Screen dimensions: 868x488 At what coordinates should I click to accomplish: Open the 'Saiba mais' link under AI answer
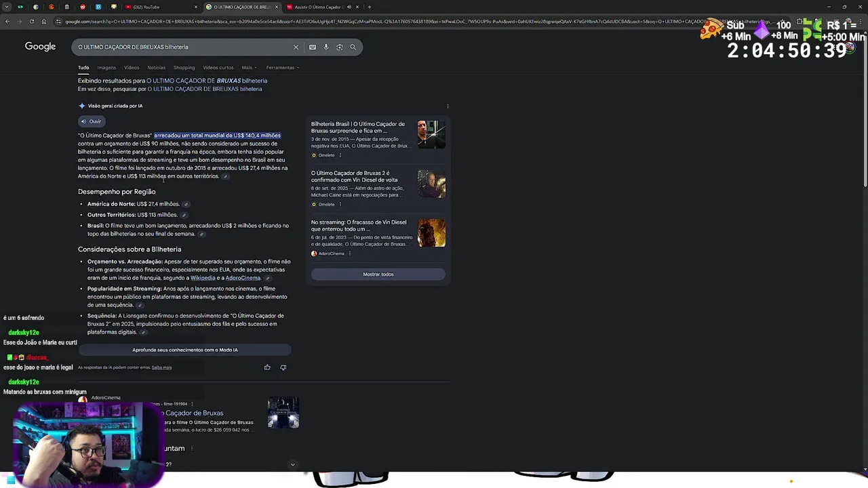(161, 367)
